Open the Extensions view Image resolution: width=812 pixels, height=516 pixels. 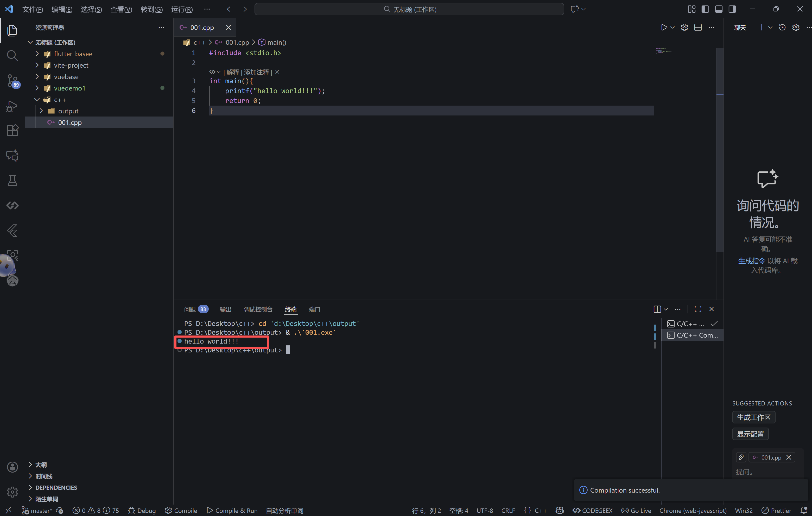[12, 131]
